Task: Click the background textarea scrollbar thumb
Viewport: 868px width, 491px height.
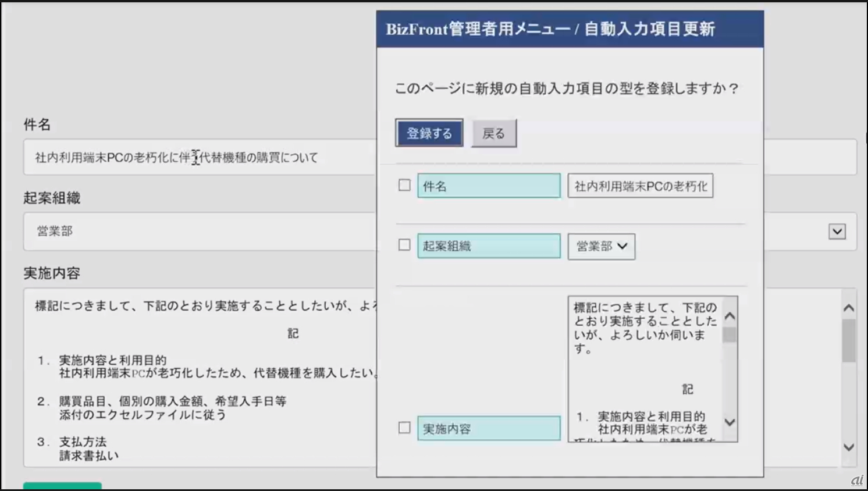Action: click(849, 340)
